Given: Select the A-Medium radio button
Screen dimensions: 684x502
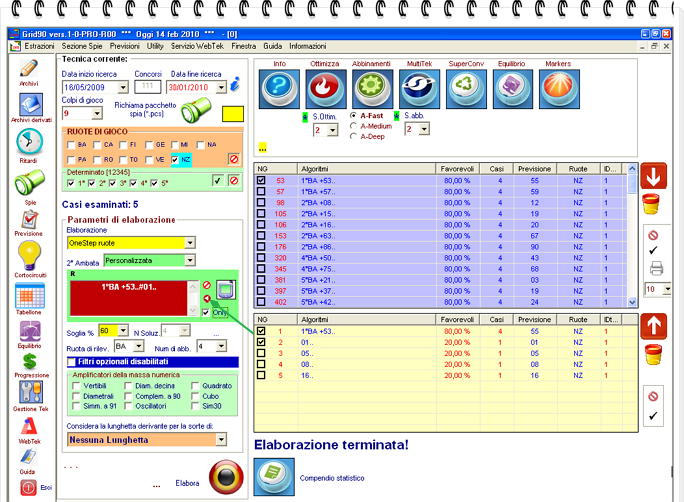Looking at the screenshot, I should 353,126.
